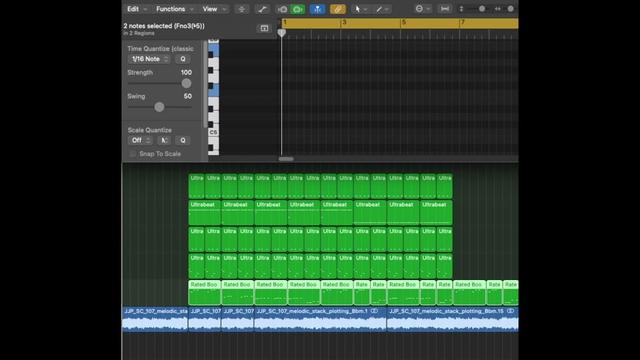Click bar 5 in the ruler

tap(404, 22)
